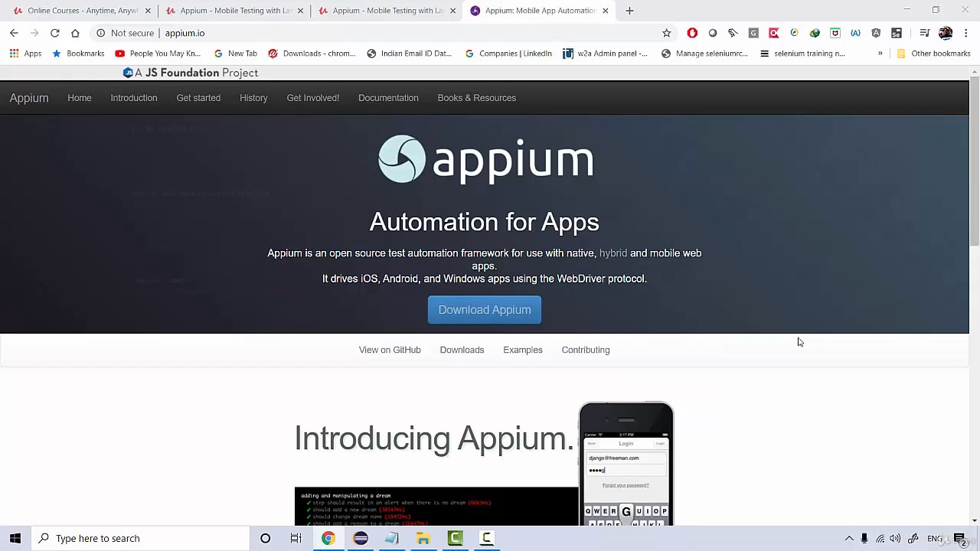Bookmark this page with the star icon
The width and height of the screenshot is (980, 551).
pyautogui.click(x=667, y=33)
